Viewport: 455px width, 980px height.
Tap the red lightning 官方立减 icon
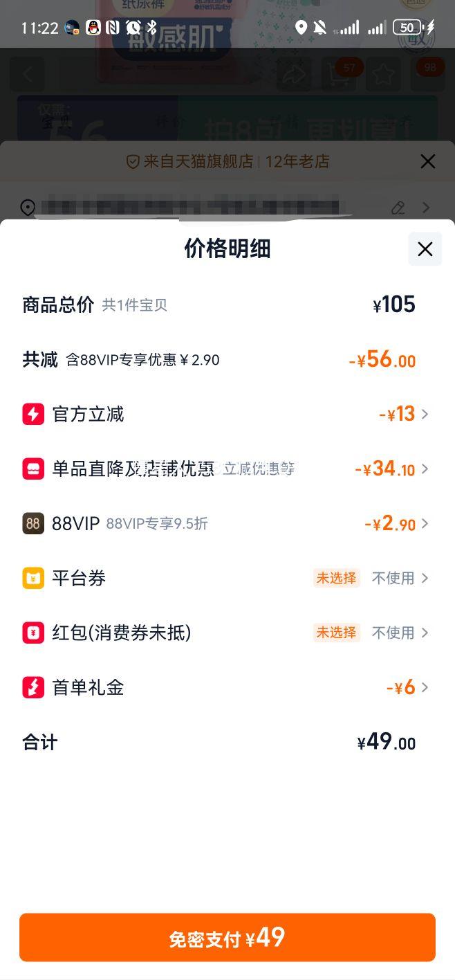[33, 414]
